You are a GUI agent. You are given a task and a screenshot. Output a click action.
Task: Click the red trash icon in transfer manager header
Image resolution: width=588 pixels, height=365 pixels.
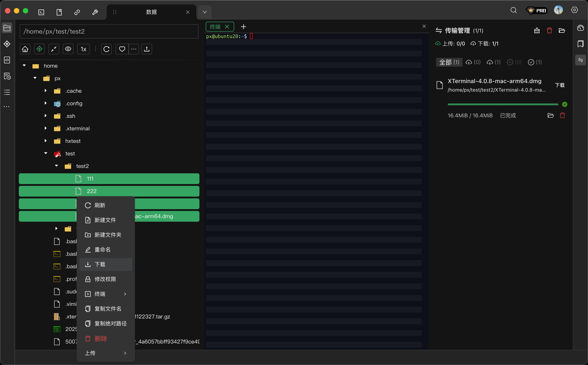549,30
